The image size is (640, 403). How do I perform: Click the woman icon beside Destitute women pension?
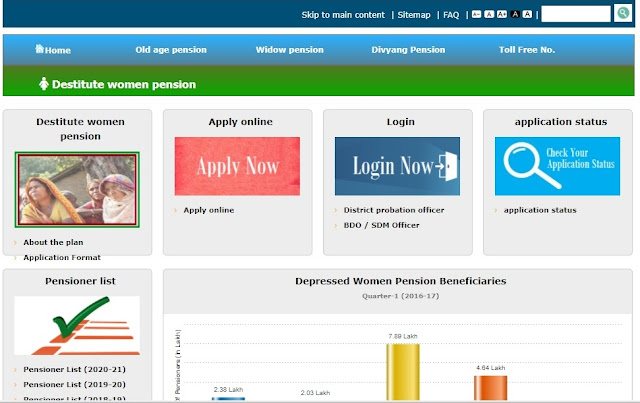tap(44, 84)
